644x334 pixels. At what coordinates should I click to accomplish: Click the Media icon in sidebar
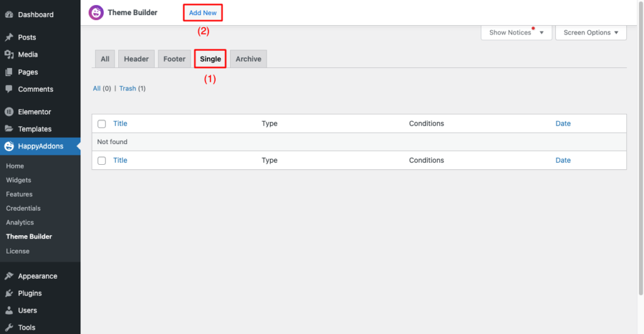9,54
